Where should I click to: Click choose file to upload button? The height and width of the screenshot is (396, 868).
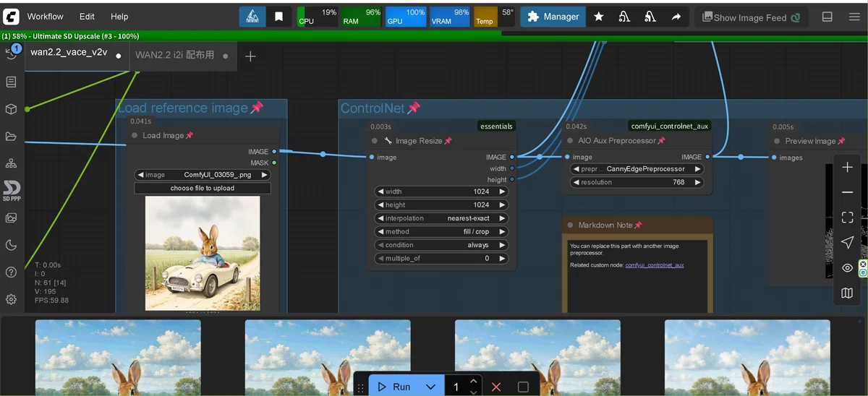pyautogui.click(x=203, y=188)
